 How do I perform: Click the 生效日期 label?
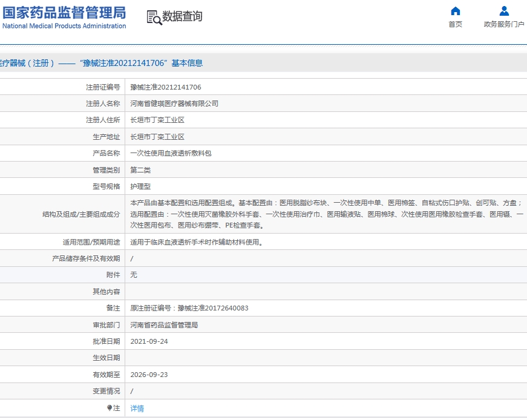point(106,358)
